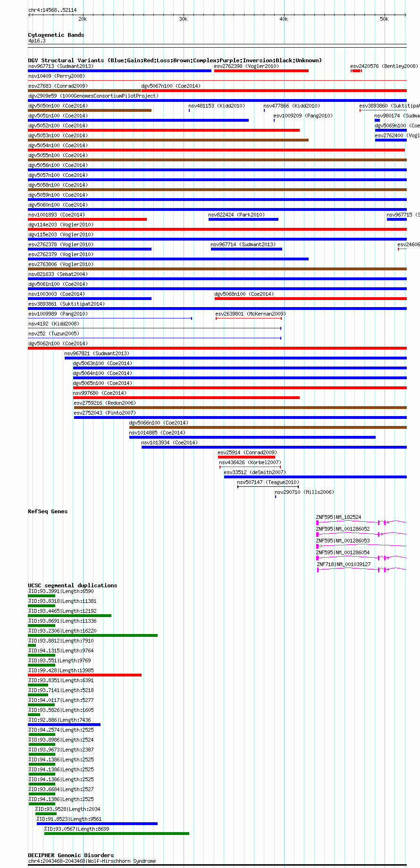The width and height of the screenshot is (420, 868).
Task: Click dgv5052n100 (Coe2014) loss variant
Action: (164, 130)
